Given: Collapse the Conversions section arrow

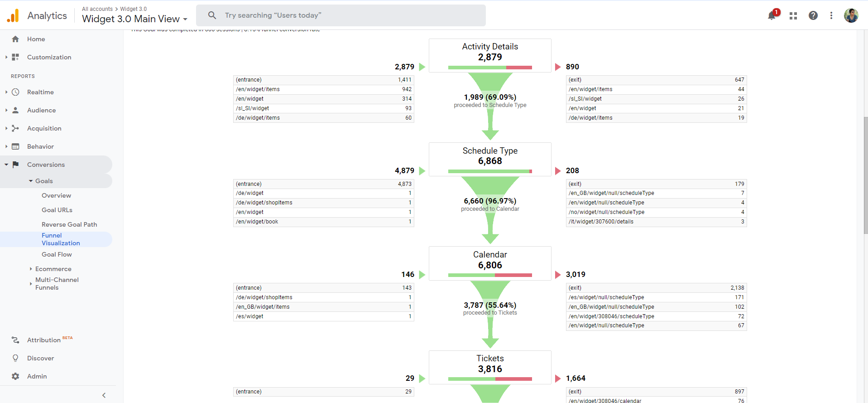Looking at the screenshot, I should [x=6, y=165].
